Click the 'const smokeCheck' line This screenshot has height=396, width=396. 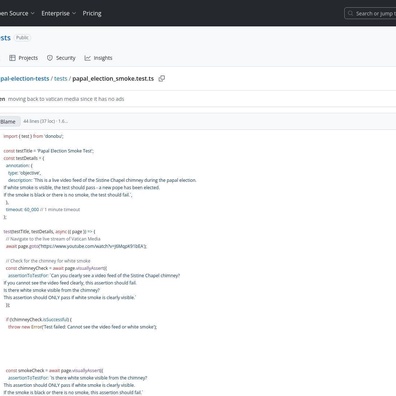54,370
